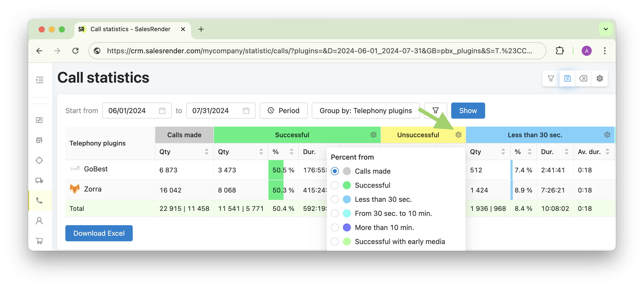Open Unsuccessful column settings gear
Viewport: 644px width, 288px height.
(x=458, y=135)
